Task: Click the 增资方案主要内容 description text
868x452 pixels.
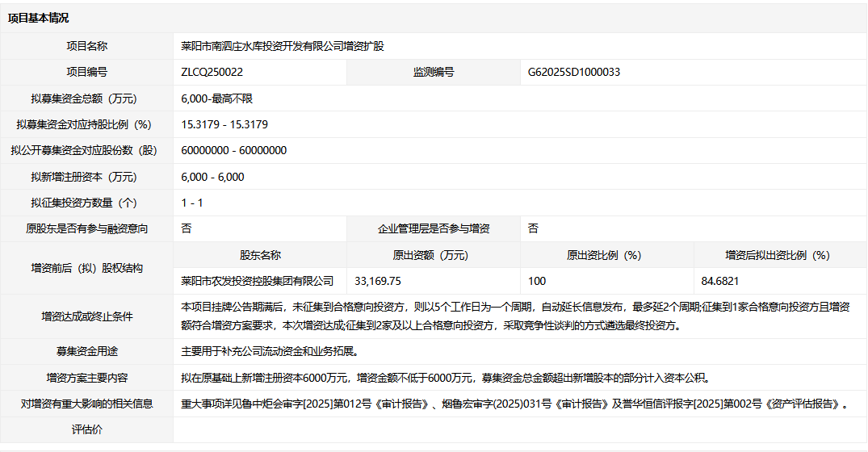Action: [445, 377]
